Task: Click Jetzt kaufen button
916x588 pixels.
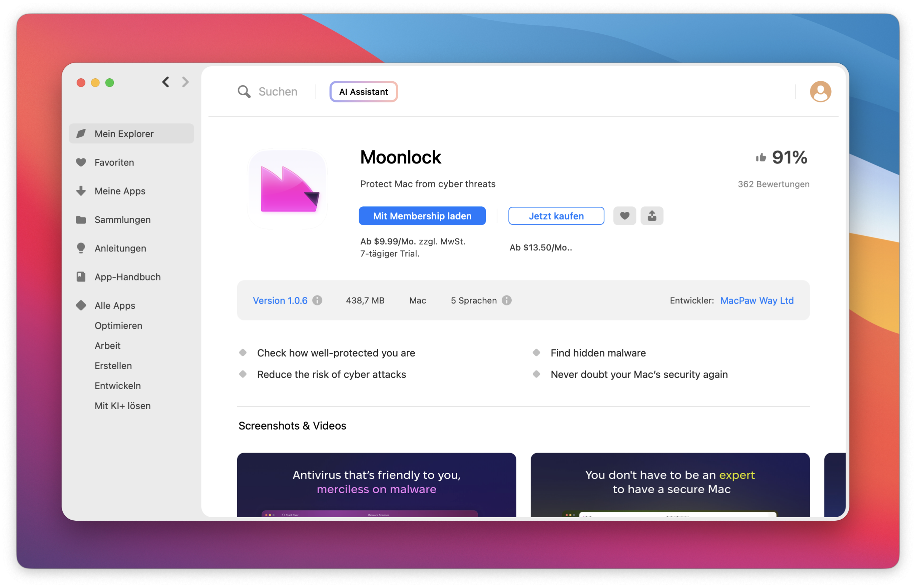Action: pos(556,216)
